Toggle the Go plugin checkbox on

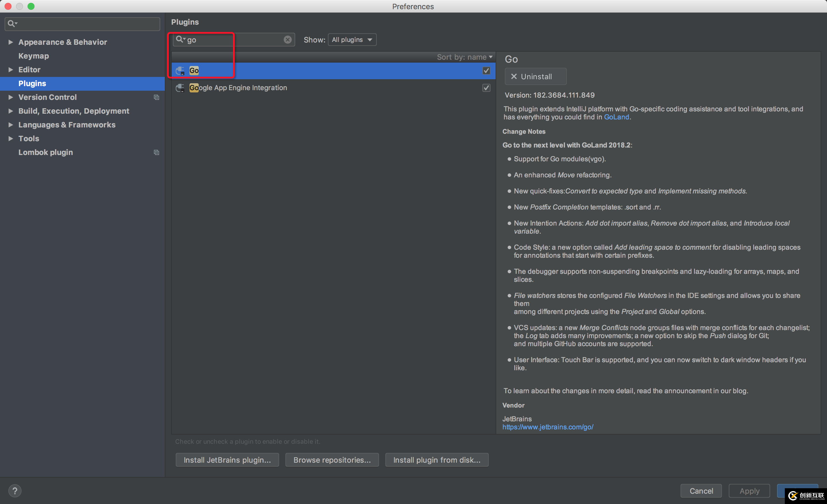point(486,70)
